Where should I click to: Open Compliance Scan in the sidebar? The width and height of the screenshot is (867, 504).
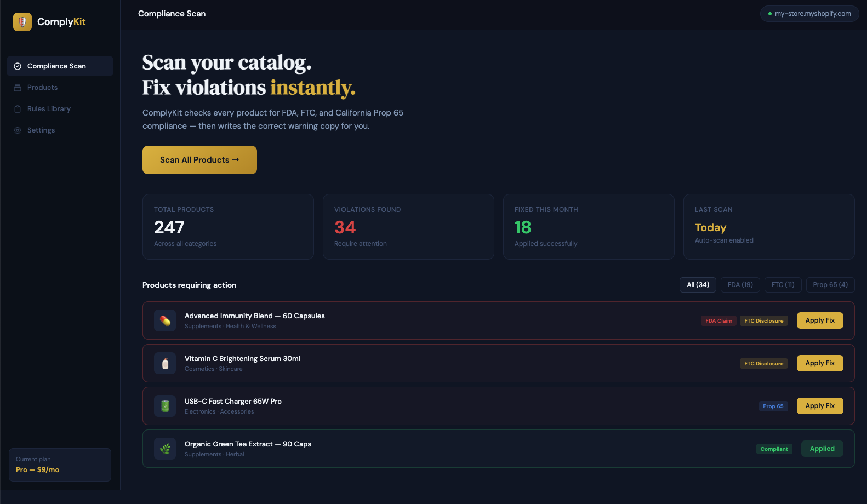[60, 66]
